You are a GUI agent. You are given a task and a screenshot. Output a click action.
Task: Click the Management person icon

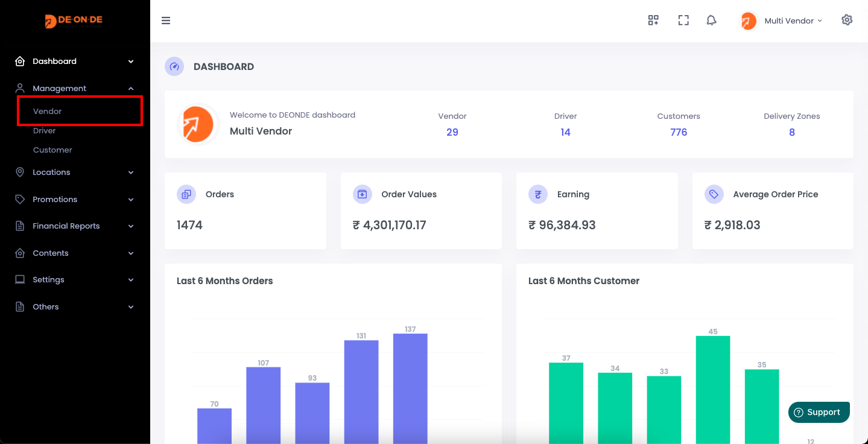tap(20, 88)
